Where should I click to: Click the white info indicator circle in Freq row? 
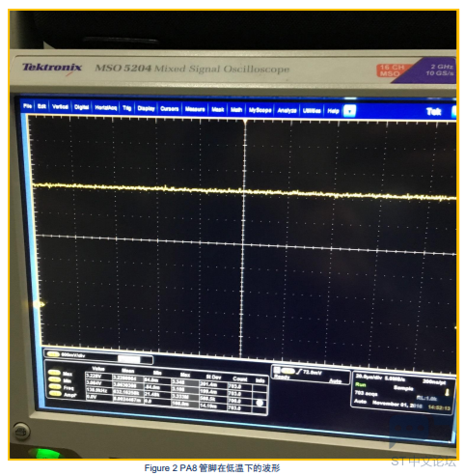[x=260, y=403]
